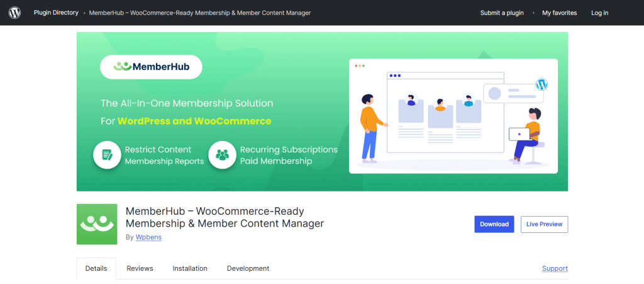Open the Installation tab

(190, 268)
